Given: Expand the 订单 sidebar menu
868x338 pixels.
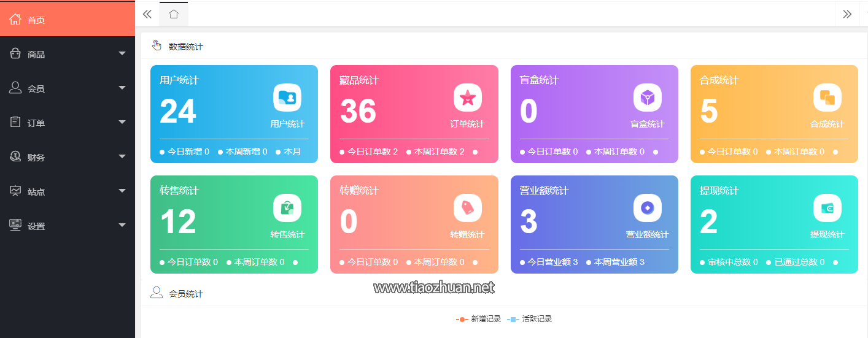Looking at the screenshot, I should 68,123.
